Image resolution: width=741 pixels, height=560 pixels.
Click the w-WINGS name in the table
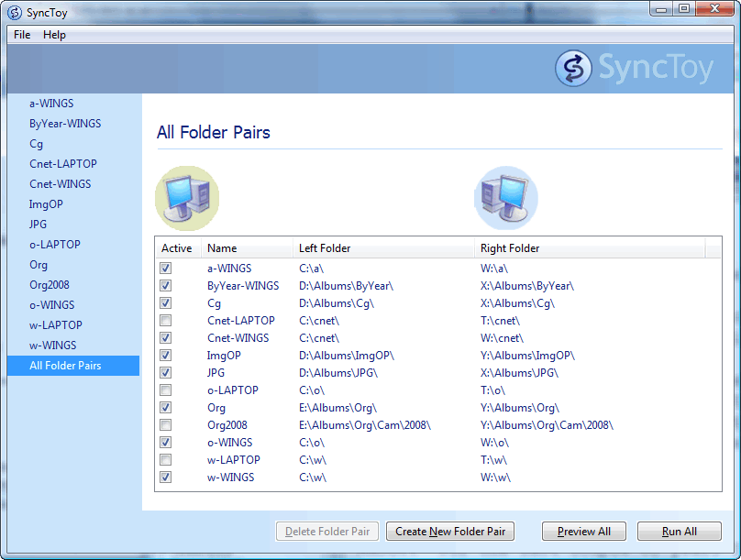coord(230,478)
